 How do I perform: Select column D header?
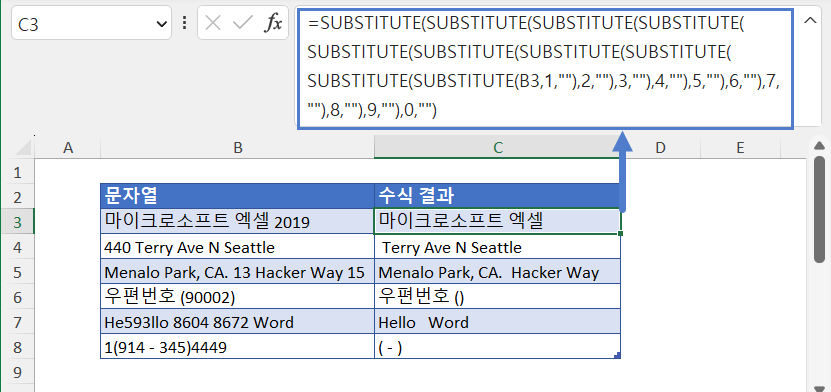click(660, 148)
